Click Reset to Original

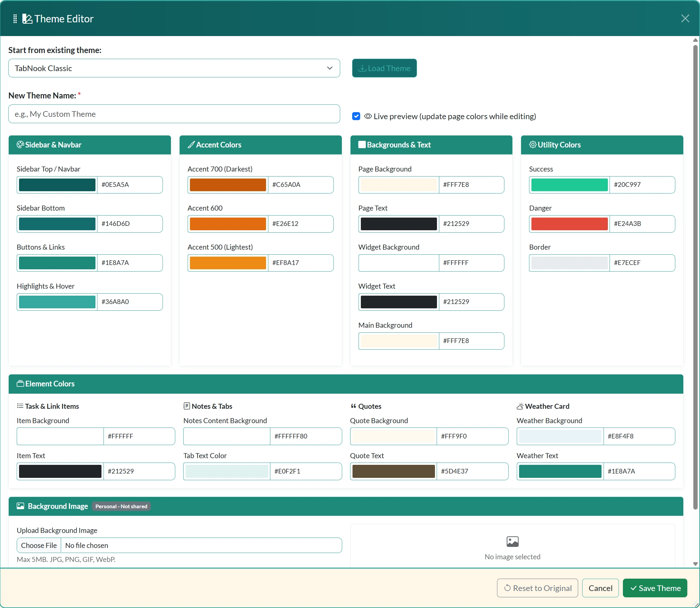[x=537, y=588]
